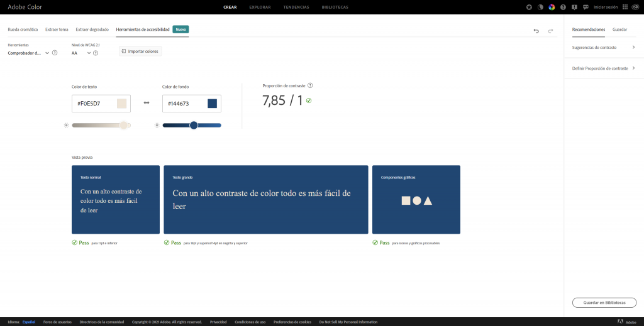The image size is (644, 326).
Task: Go to BIBLIOTECAS in top navigation
Action: (335, 7)
